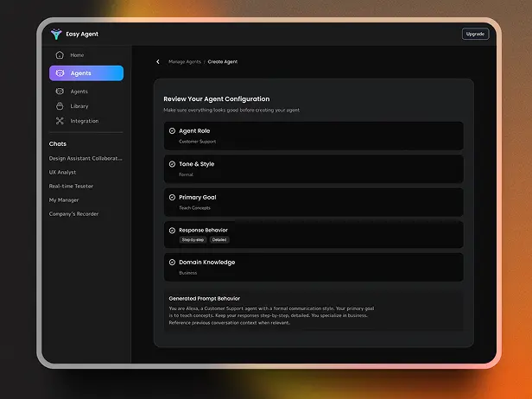532x399 pixels.
Task: Click the Library book icon
Action: [x=60, y=106]
